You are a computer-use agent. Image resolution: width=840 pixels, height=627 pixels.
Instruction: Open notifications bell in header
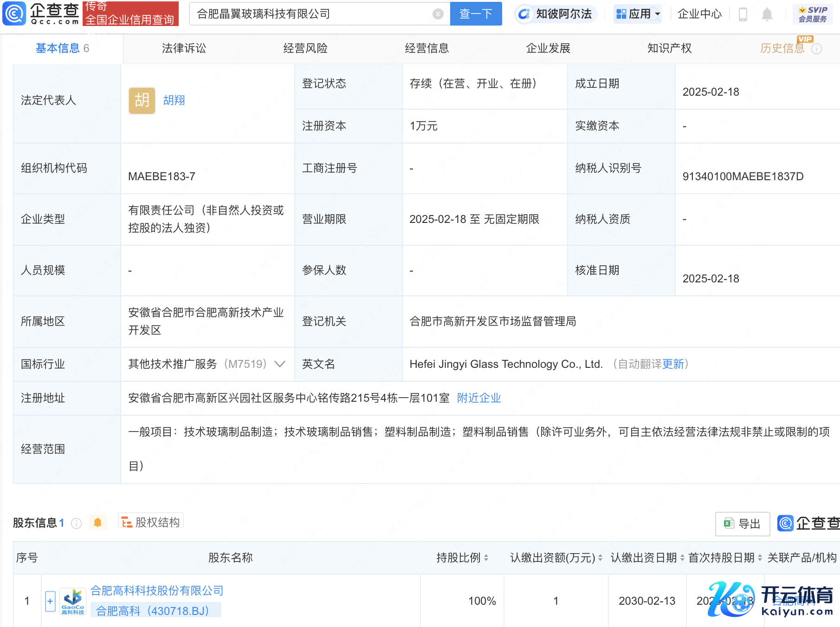[767, 14]
